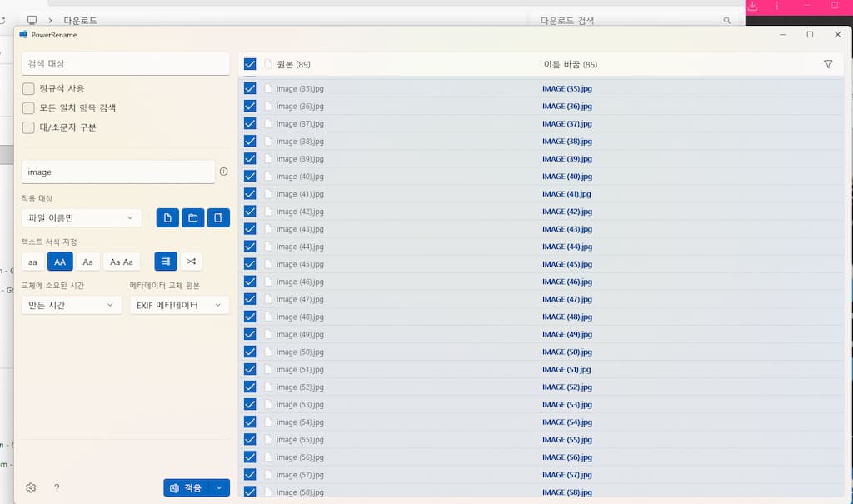Click renamed entry IMAGE (37).jpg

point(566,124)
